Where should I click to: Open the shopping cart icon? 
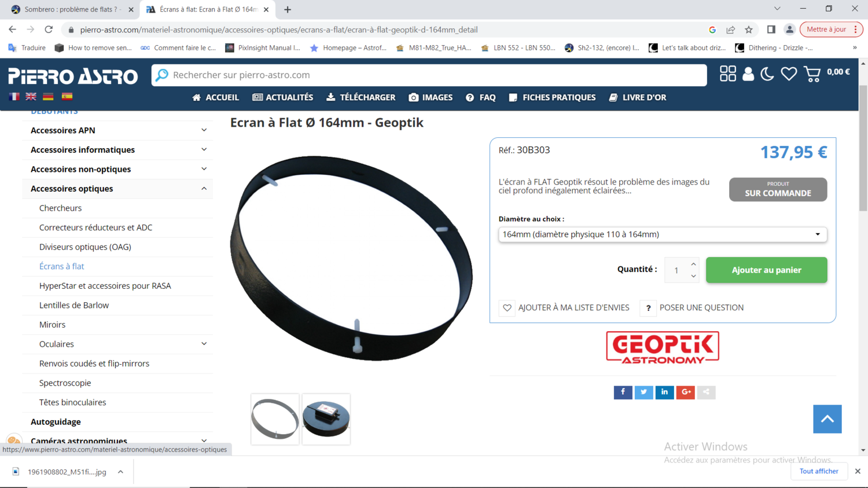click(x=812, y=74)
